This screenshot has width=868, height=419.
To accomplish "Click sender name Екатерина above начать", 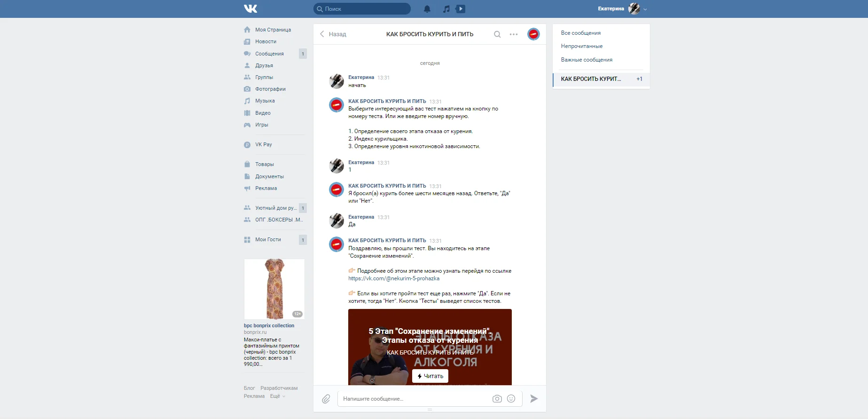I will (x=361, y=77).
